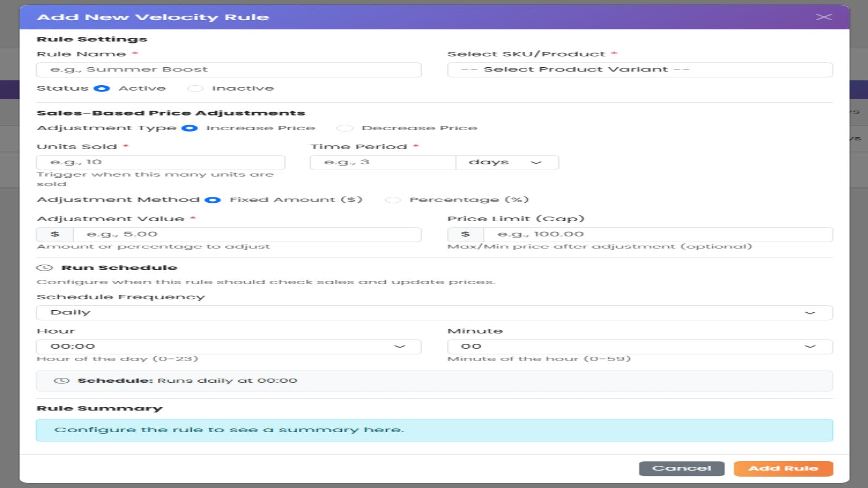Open the days time unit dropdown

[x=507, y=163]
